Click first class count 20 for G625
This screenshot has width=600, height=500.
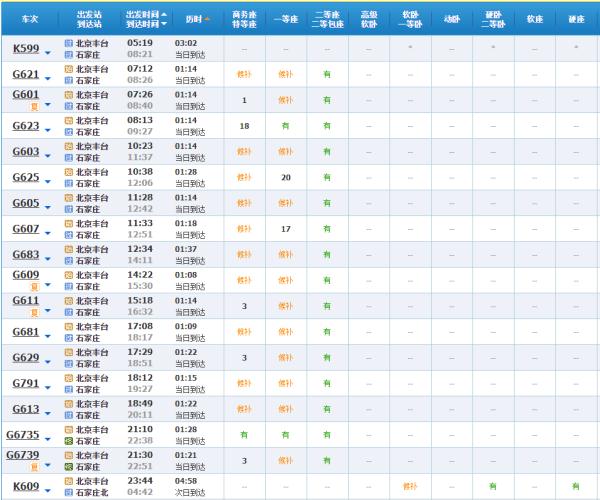(286, 178)
